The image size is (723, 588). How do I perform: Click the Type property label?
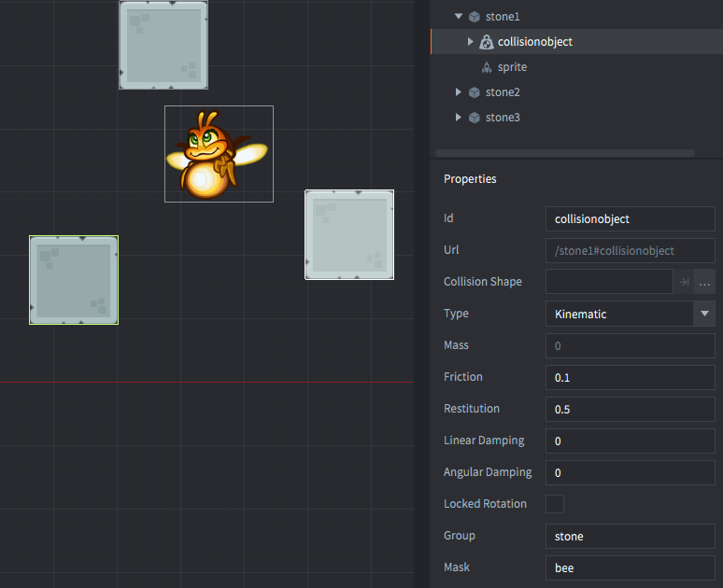[x=456, y=314]
